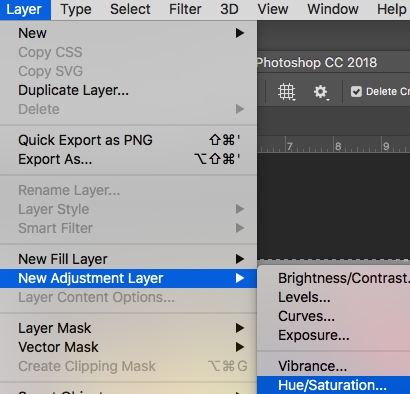Open the View menu

273,9
